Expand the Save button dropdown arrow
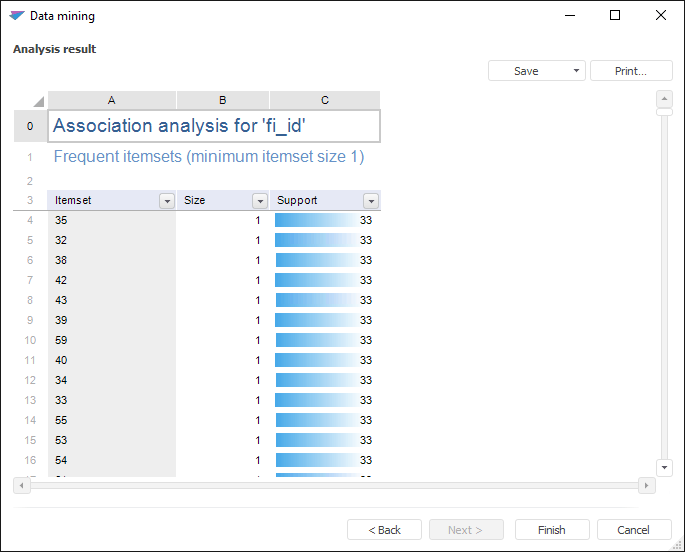This screenshot has width=685, height=552. pyautogui.click(x=578, y=71)
